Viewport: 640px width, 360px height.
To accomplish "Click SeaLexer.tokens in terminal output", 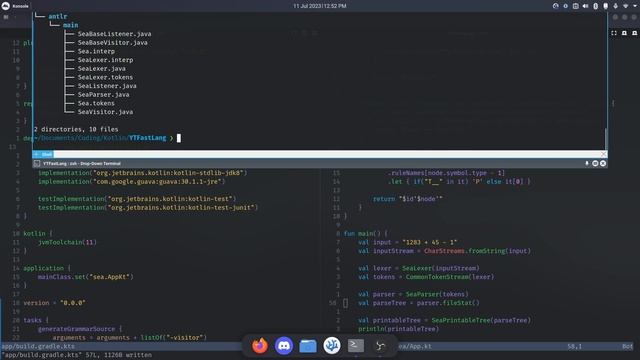I will click(x=105, y=77).
